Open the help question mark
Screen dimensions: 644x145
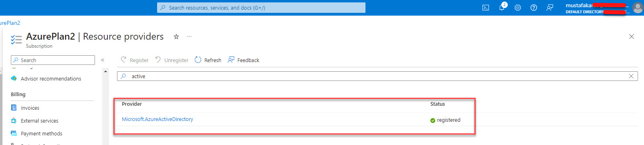coord(534,8)
